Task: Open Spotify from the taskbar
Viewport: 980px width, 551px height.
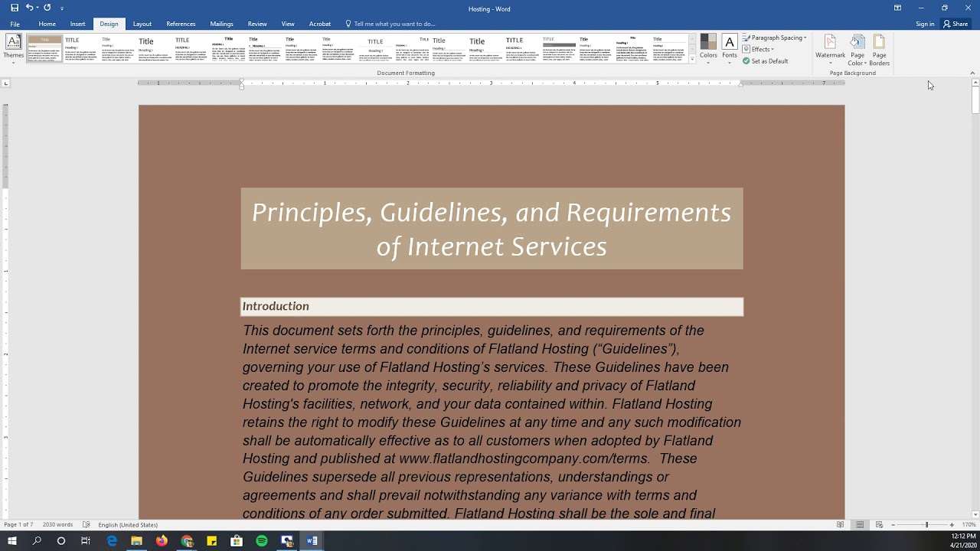Action: pos(262,541)
